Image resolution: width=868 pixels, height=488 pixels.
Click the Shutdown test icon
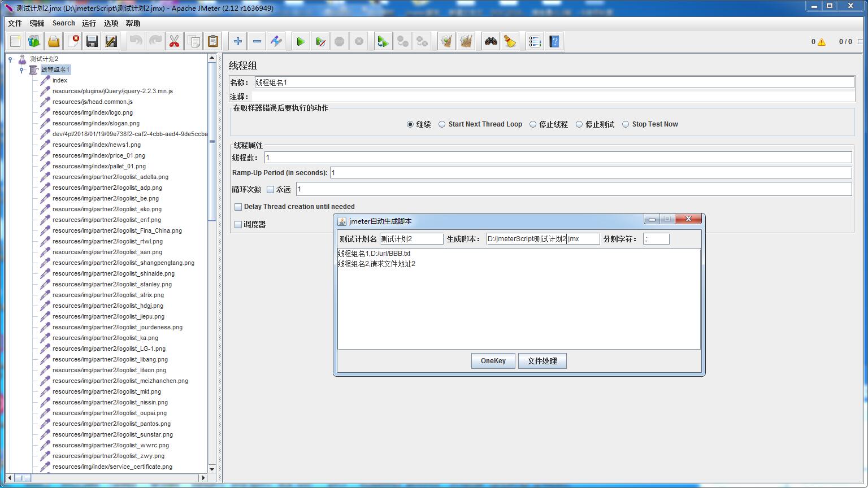tap(358, 41)
